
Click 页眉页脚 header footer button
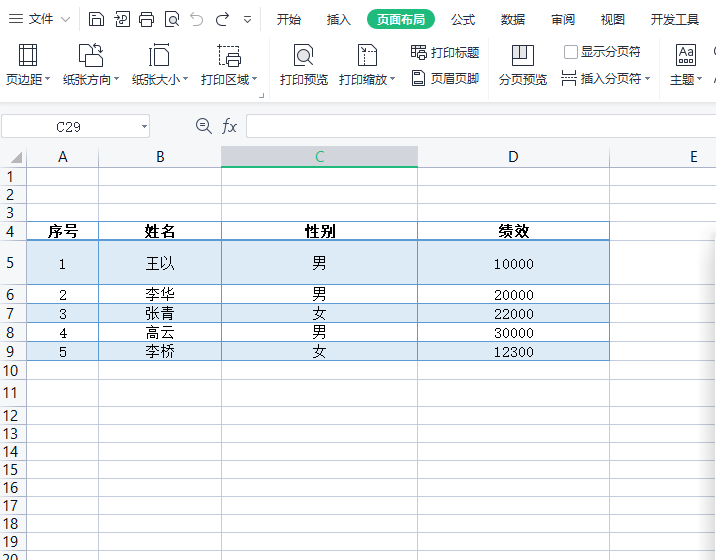tap(445, 79)
